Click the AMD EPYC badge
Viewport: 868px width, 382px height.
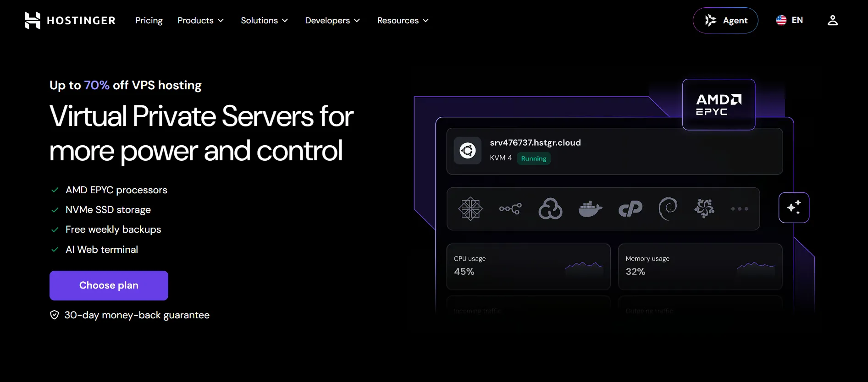pyautogui.click(x=719, y=104)
